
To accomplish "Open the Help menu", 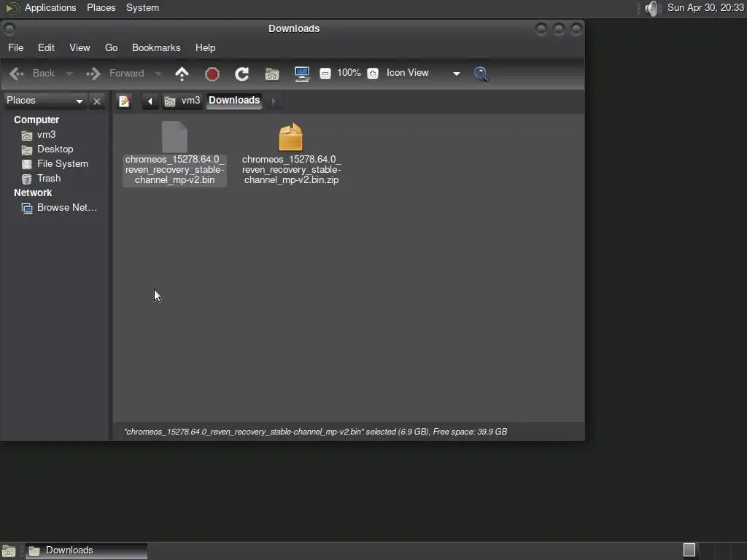I will (x=205, y=47).
